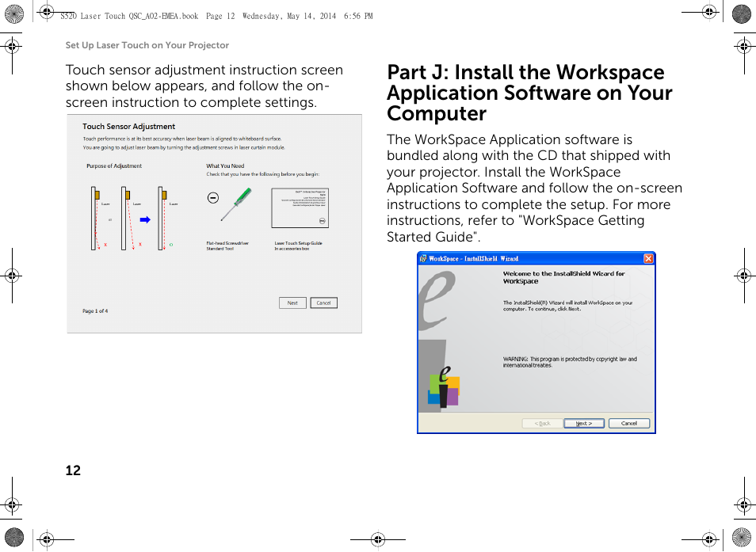Screen dimensions: 756x552
Task: Click 'Welcome to the InstallShield Wizard' heading
Action: (563, 277)
